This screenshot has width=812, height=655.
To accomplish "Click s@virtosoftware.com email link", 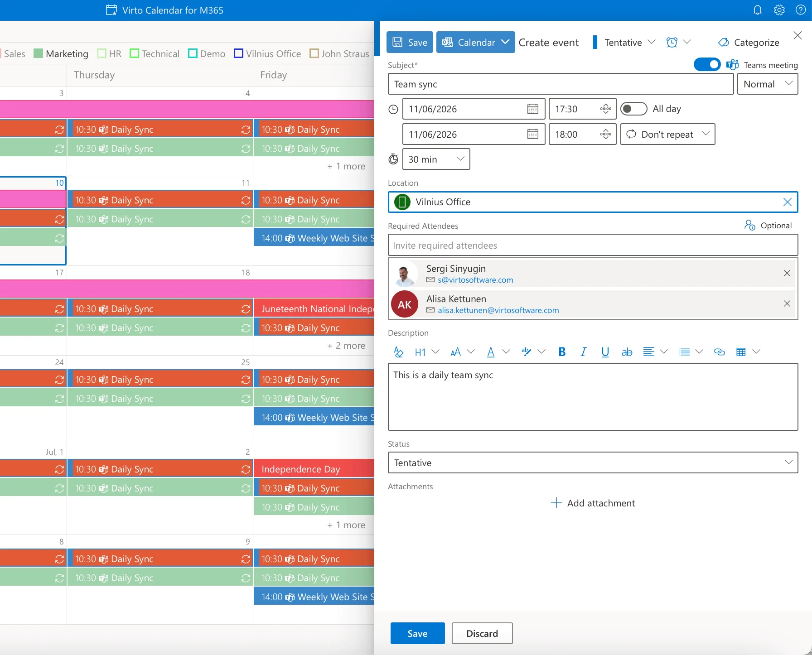I will point(475,280).
